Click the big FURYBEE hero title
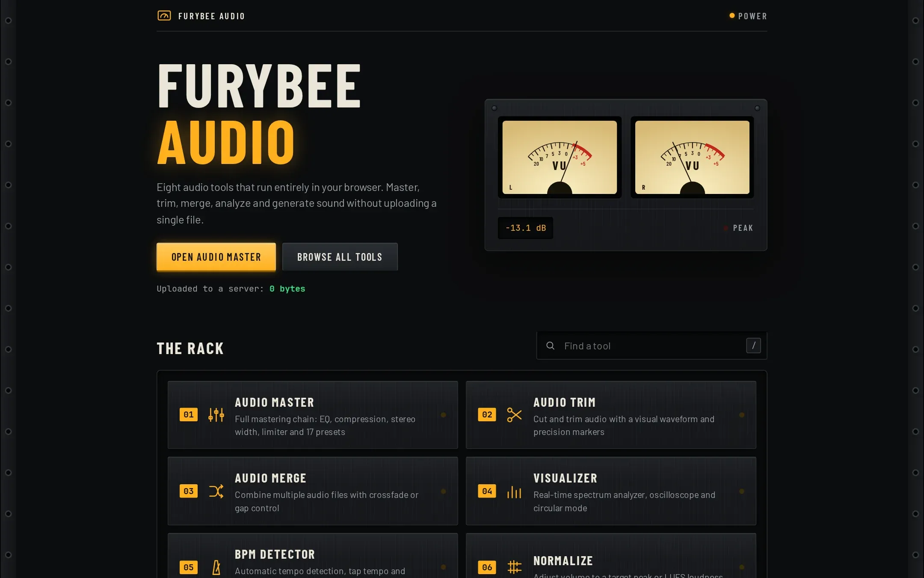This screenshot has height=578, width=924. click(x=259, y=86)
